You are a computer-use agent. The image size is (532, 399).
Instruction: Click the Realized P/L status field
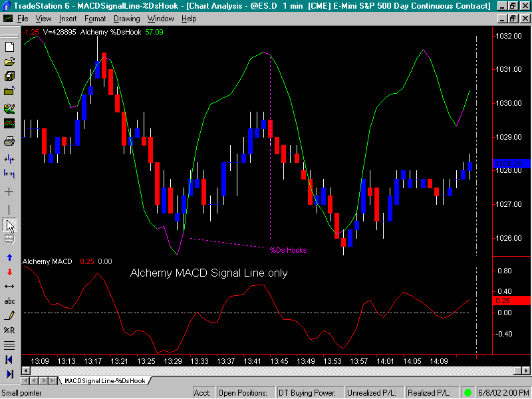pos(432,393)
